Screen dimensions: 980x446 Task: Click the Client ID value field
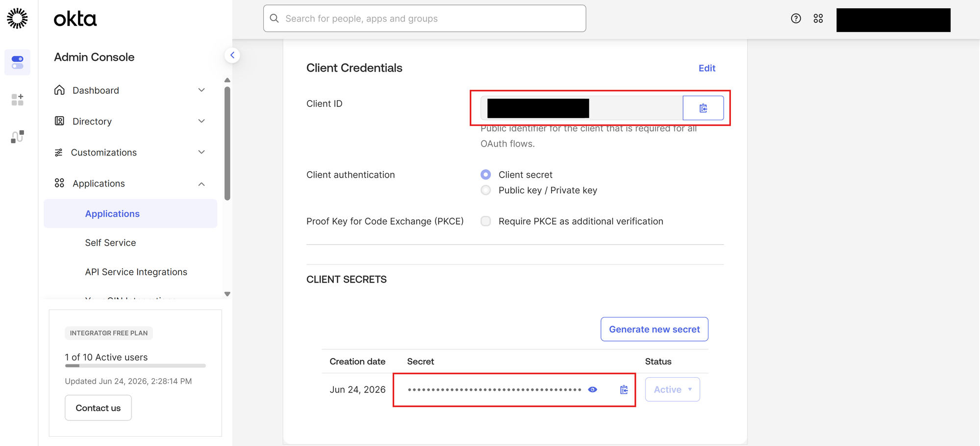tap(581, 108)
